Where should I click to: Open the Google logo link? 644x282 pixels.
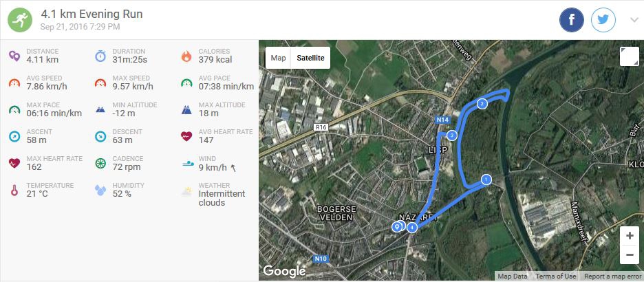point(284,271)
